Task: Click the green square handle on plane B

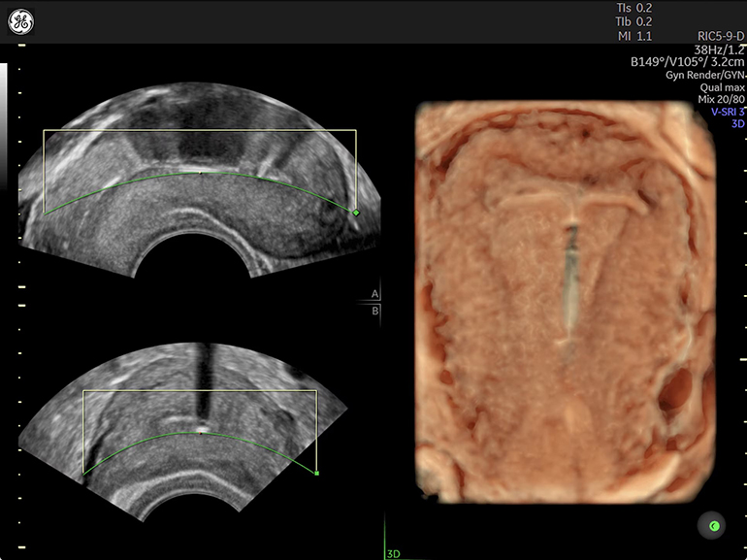Action: [x=317, y=473]
